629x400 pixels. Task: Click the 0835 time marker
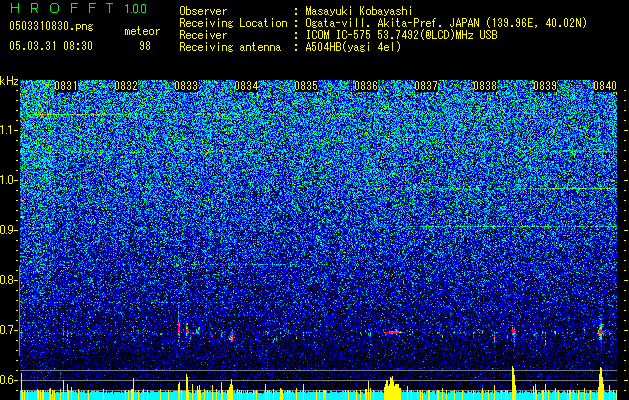point(306,86)
